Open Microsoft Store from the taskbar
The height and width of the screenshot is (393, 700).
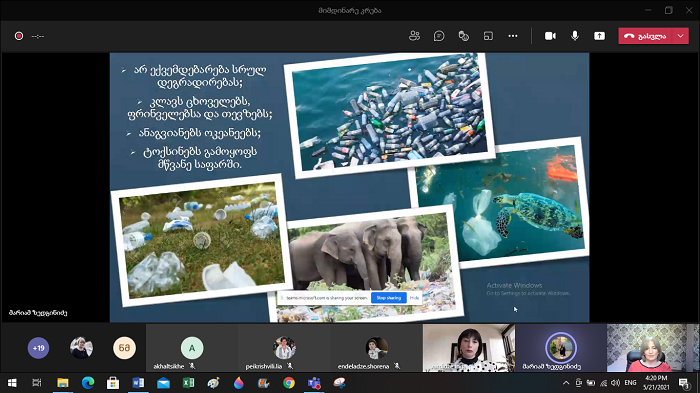tap(113, 383)
